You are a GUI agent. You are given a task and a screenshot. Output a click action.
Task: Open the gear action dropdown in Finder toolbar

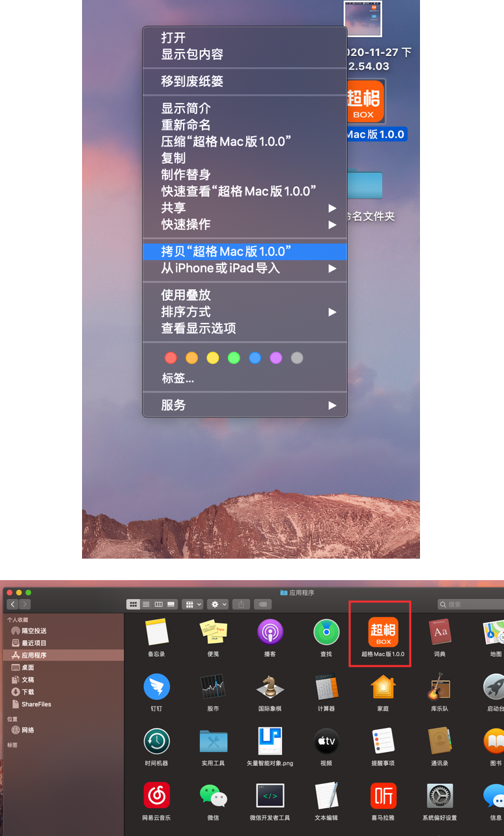coord(218,604)
